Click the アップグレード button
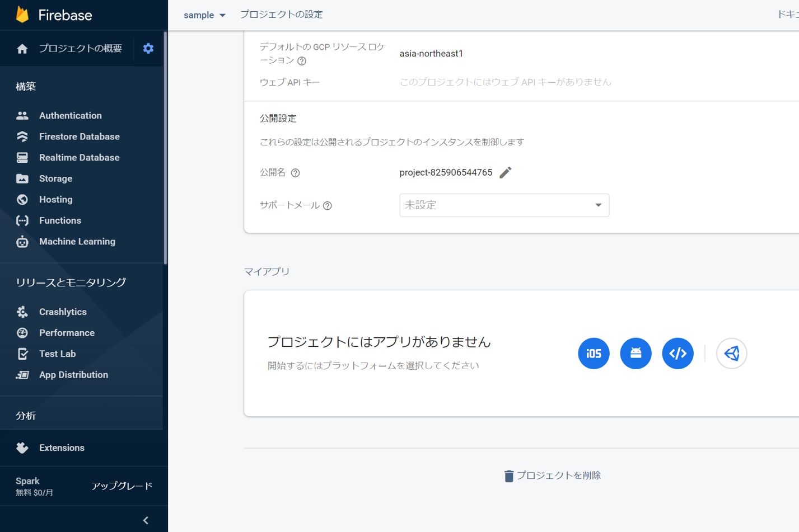The height and width of the screenshot is (532, 799). (122, 486)
